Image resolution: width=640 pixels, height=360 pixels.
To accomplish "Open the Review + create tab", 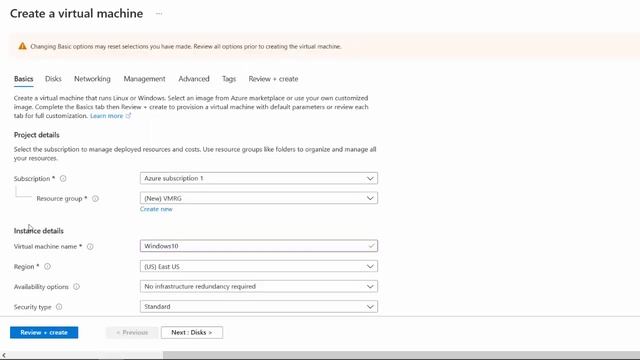I will coord(273,79).
